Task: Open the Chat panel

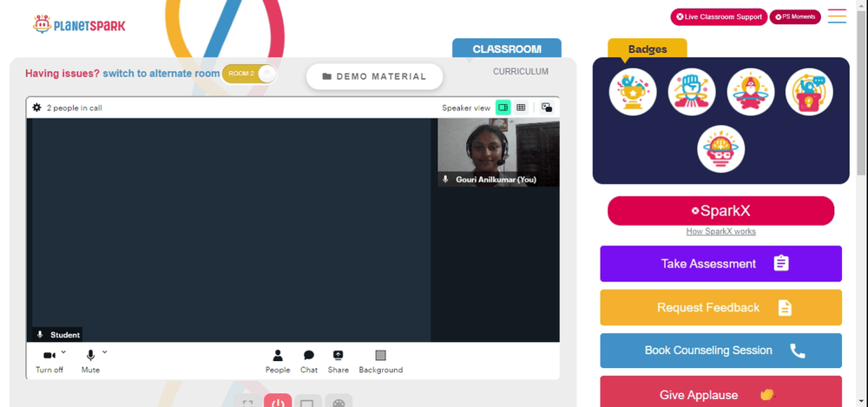Action: click(309, 362)
